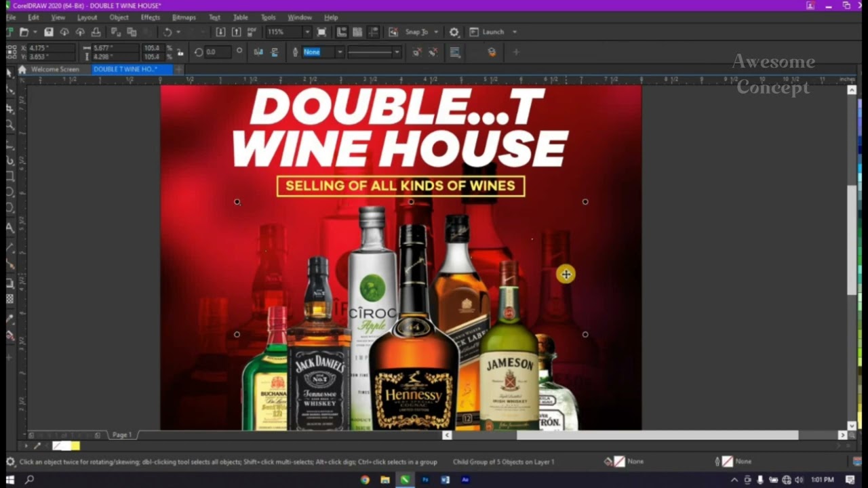
Task: Select the Zoom magnifier tool
Action: point(9,125)
